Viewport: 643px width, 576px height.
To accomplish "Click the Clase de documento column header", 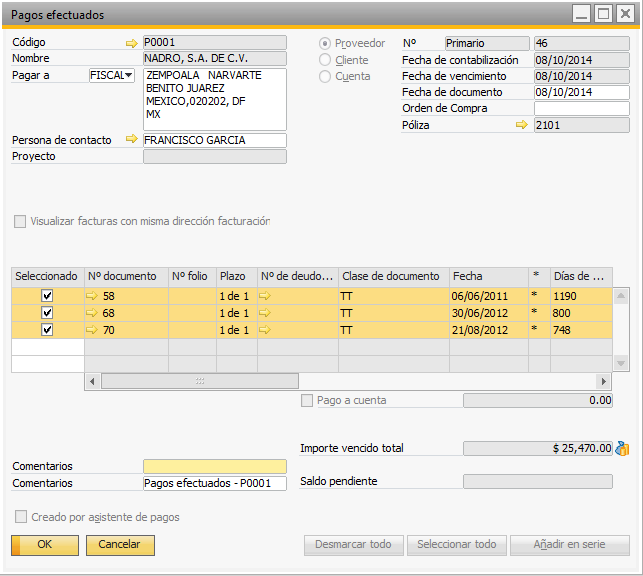I will 394,277.
